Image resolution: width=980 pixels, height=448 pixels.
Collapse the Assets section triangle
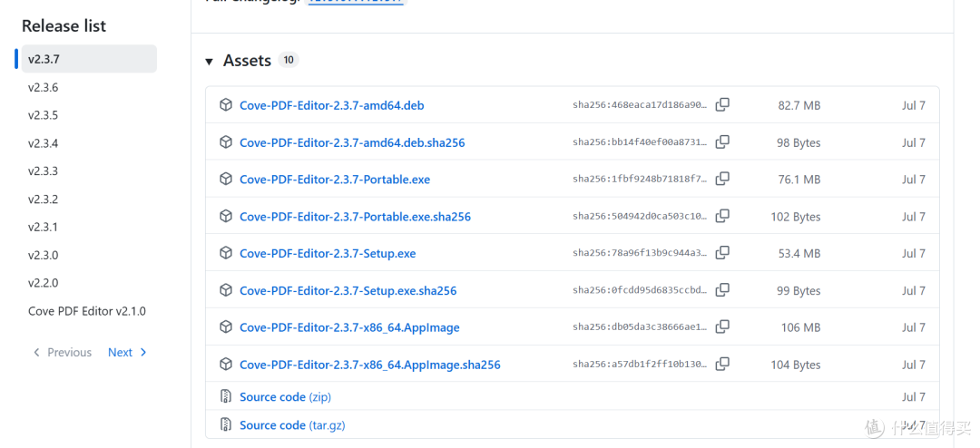click(209, 62)
